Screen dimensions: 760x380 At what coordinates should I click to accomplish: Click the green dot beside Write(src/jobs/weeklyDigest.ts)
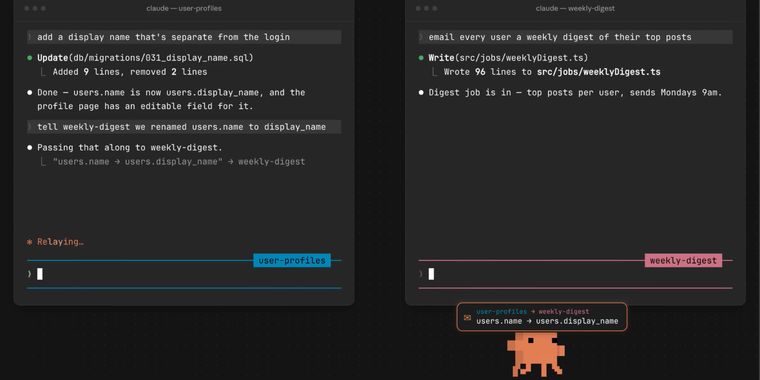tap(421, 58)
